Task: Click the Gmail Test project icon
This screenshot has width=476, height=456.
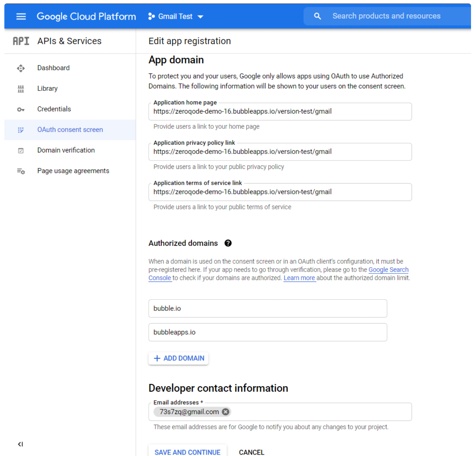Action: coord(152,16)
